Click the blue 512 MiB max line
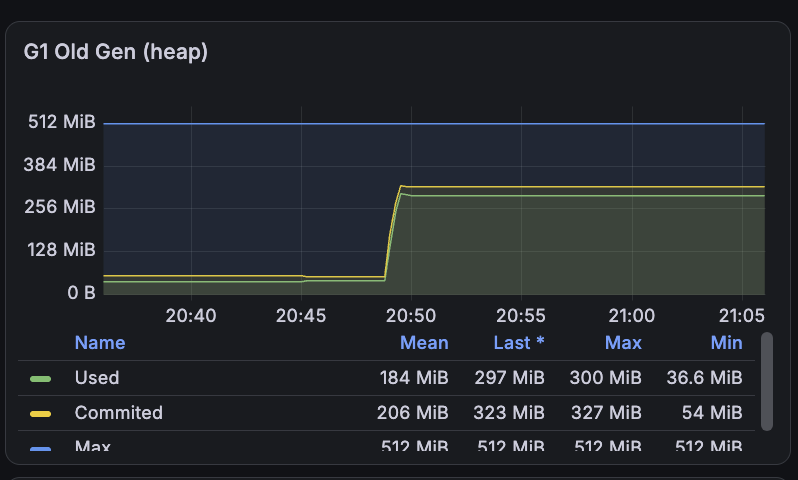798x480 pixels. [434, 123]
